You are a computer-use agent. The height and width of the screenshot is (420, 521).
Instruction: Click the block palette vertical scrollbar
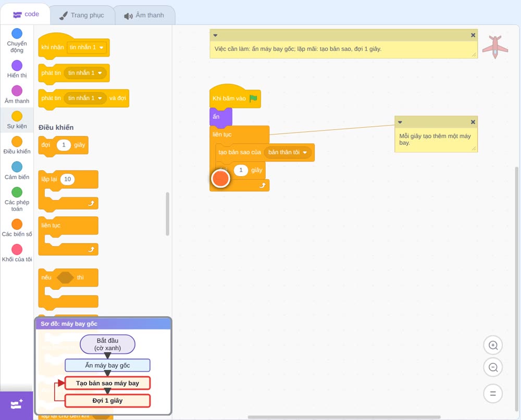click(167, 214)
